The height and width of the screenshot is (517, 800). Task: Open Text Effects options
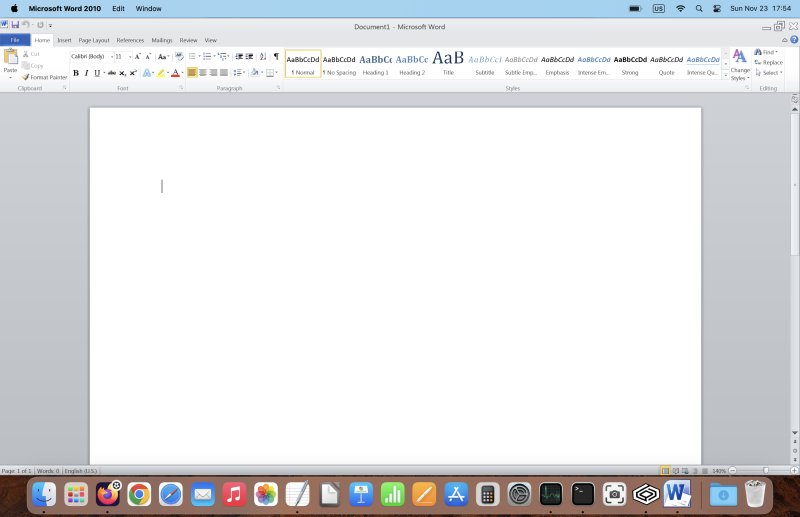148,73
